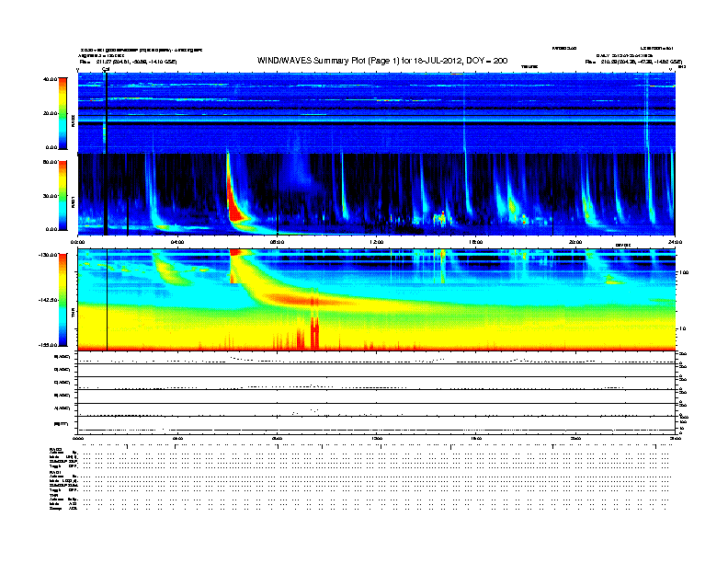Click the TNR heading in bottom status table
The height and width of the screenshot is (563, 728).
point(53,495)
